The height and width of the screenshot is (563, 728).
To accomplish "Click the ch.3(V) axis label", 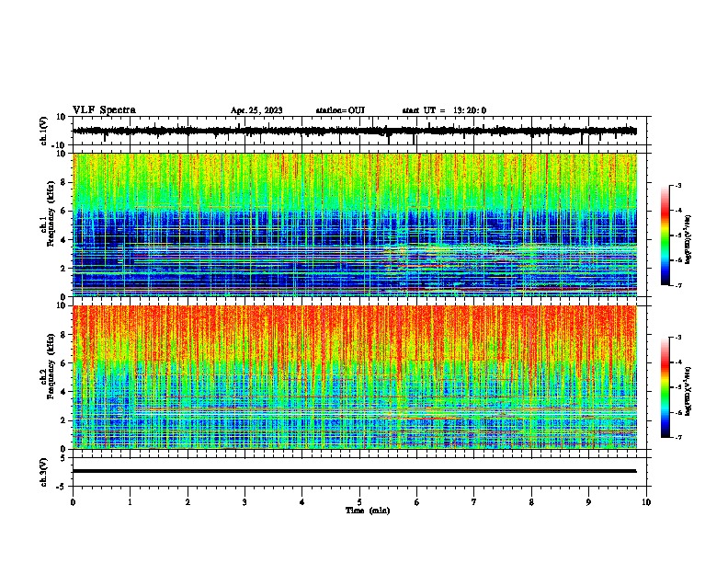I will (x=44, y=472).
